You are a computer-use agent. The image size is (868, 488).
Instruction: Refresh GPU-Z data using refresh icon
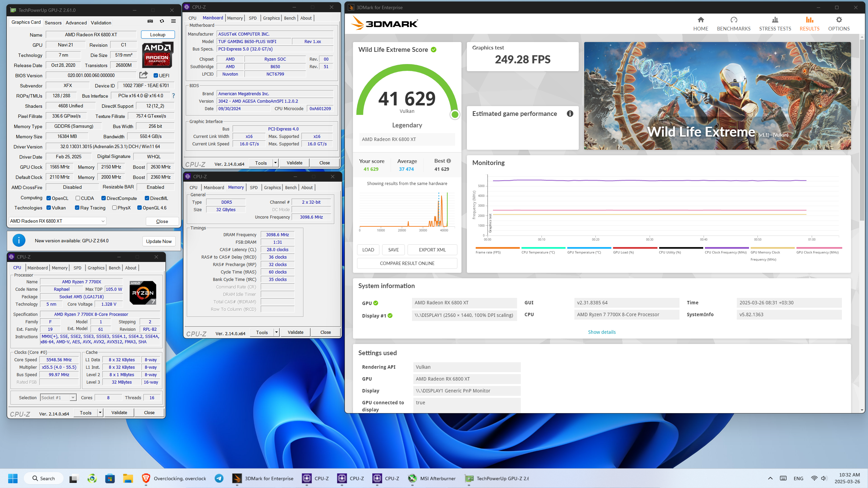tap(162, 21)
